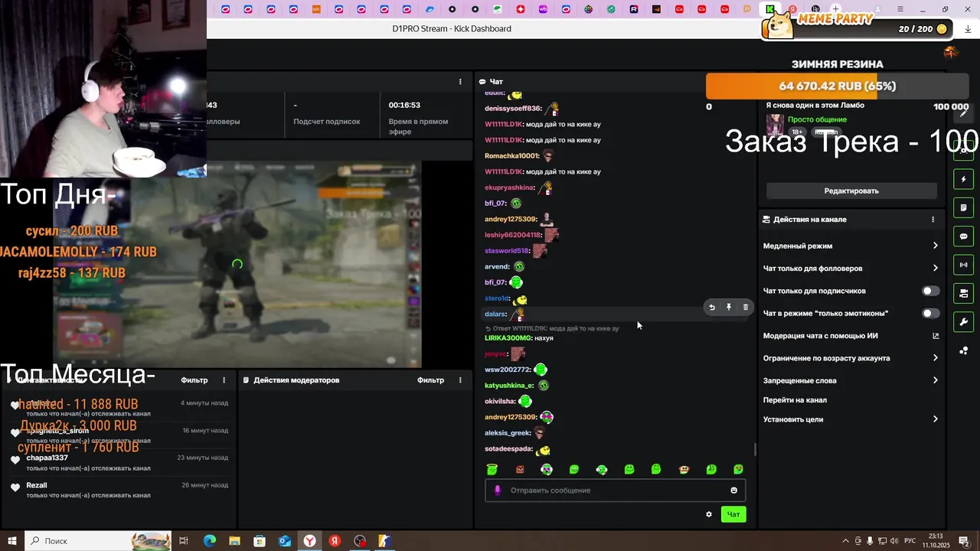Click the document icon in right sidebar

pyautogui.click(x=964, y=207)
